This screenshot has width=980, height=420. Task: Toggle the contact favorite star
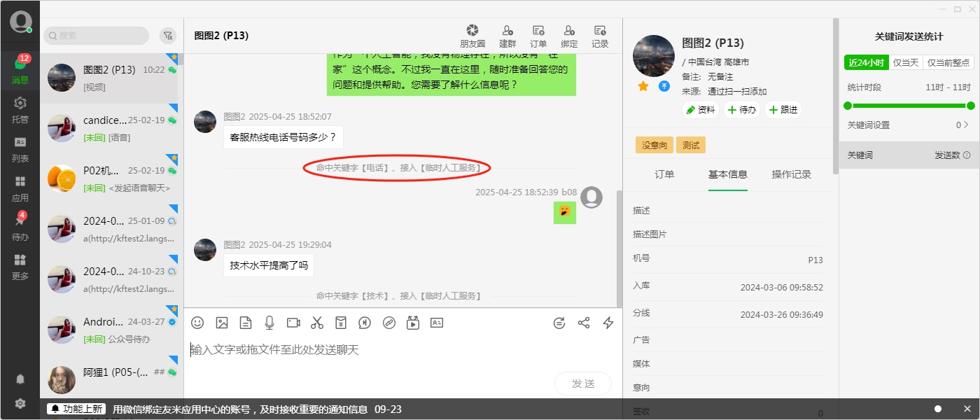pos(642,87)
